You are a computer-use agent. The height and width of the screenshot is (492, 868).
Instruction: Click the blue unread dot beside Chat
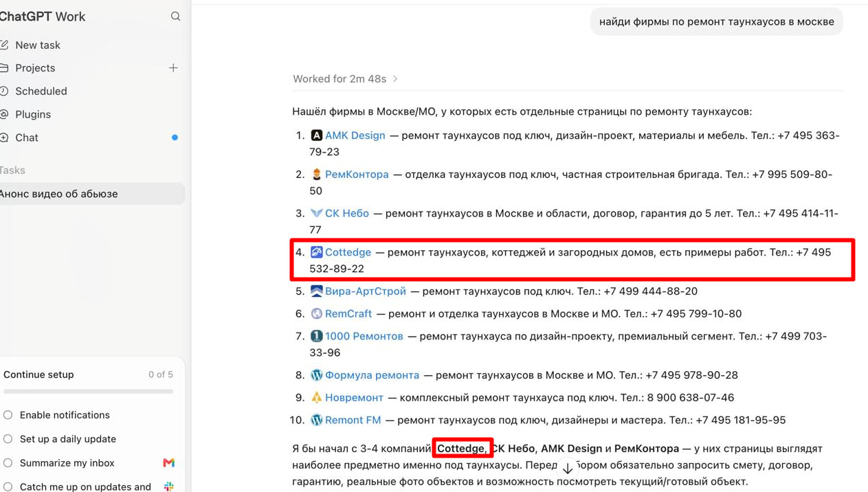tap(175, 137)
